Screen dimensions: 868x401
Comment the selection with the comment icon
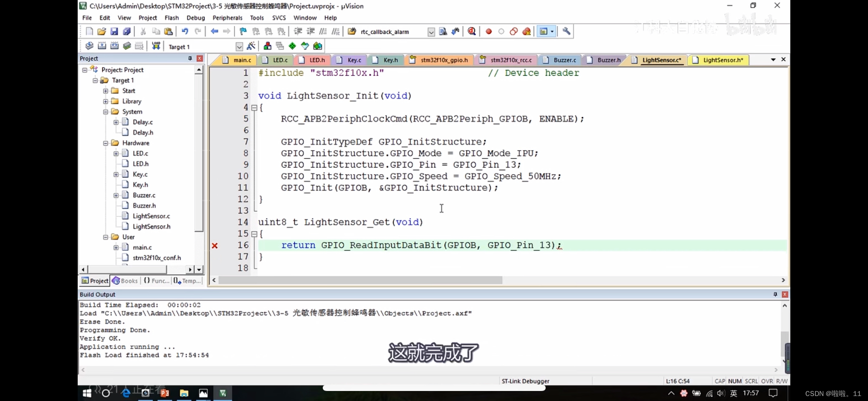323,31
